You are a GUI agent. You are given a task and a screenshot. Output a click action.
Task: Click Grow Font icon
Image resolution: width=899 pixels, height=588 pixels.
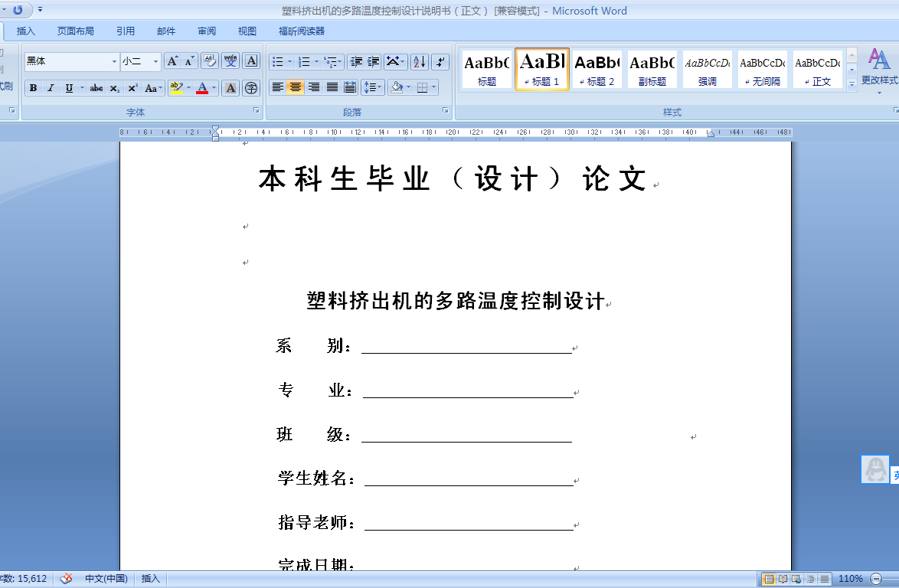tap(172, 60)
